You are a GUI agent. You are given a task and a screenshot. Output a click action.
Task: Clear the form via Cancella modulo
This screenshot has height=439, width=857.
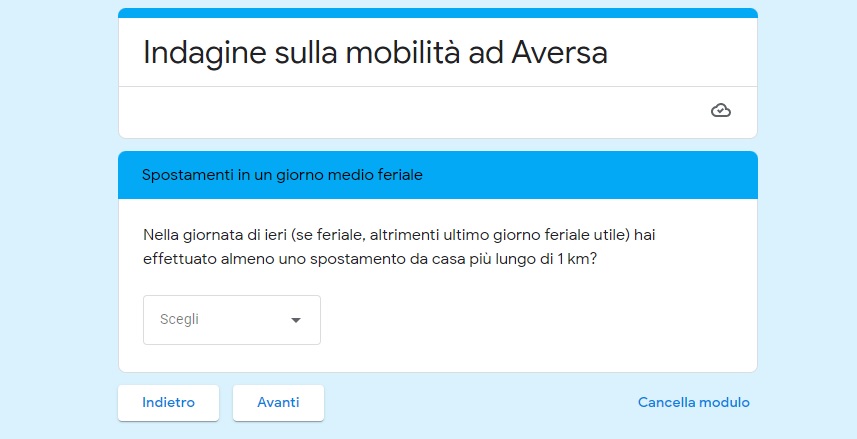click(x=694, y=402)
